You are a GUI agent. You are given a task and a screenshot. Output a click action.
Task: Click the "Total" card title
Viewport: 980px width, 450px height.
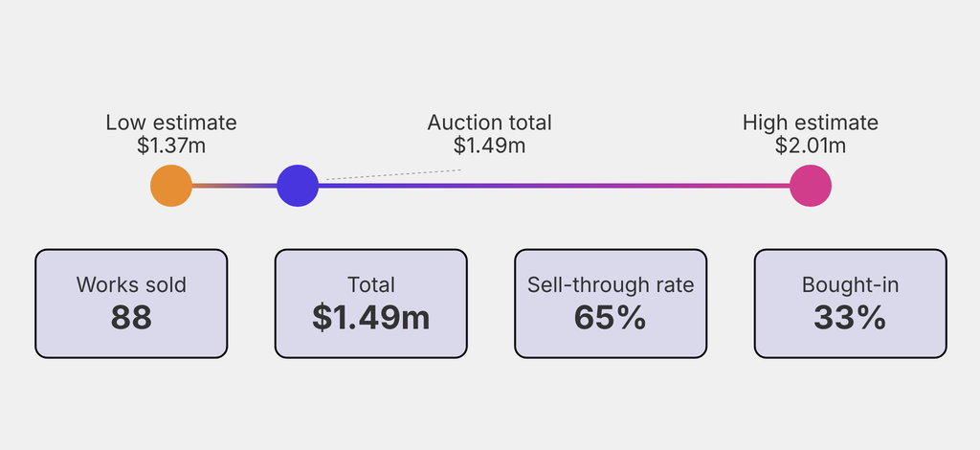371,284
